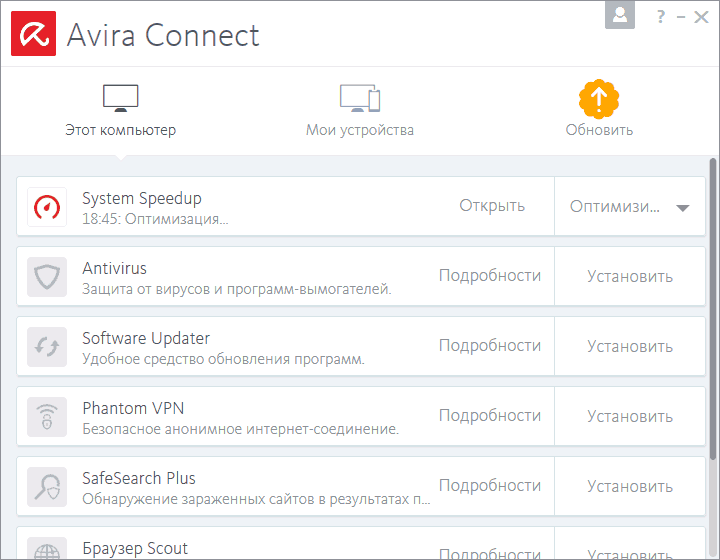Viewport: 720px width, 560px height.
Task: Click the Antivirus shield icon
Action: (x=47, y=277)
